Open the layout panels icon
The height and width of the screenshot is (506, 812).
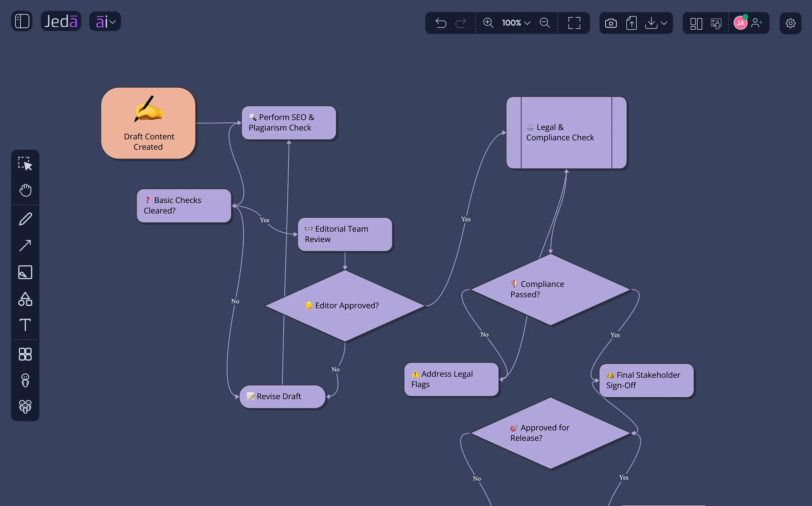click(696, 23)
